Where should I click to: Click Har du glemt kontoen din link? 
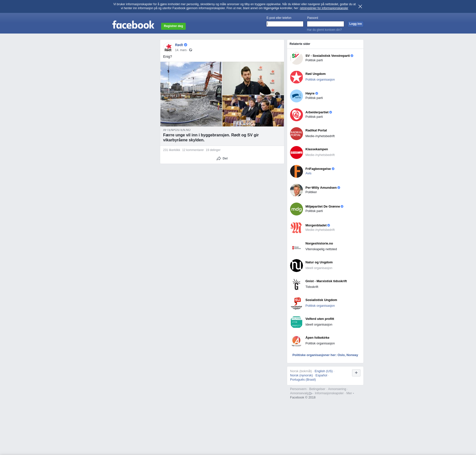coord(324,30)
